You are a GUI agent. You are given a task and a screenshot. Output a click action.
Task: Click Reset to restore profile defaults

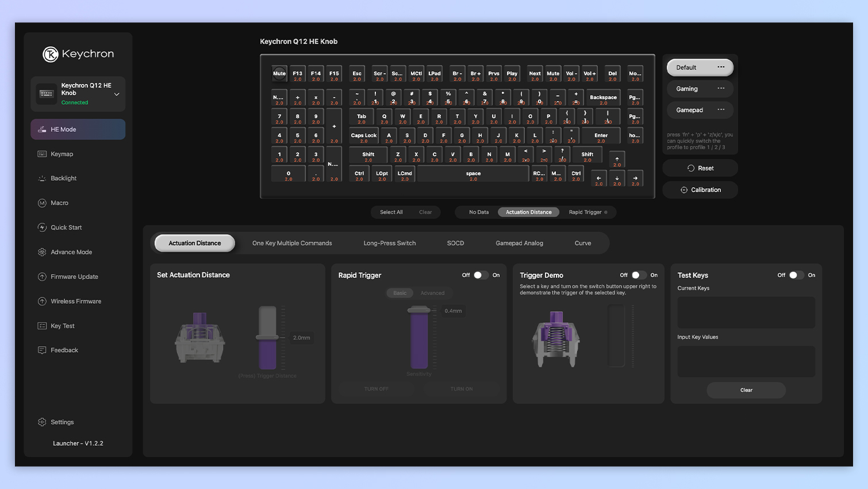click(700, 167)
